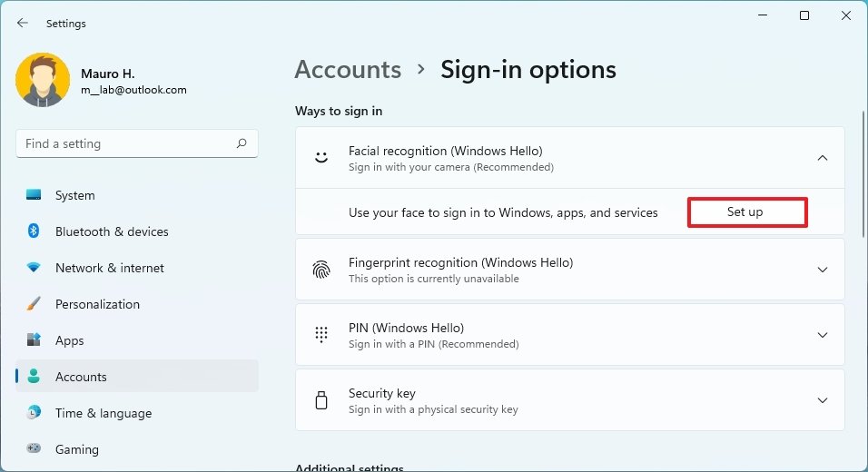Image resolution: width=868 pixels, height=472 pixels.
Task: Click 'This option is currently unavailable' text
Action: tap(433, 279)
